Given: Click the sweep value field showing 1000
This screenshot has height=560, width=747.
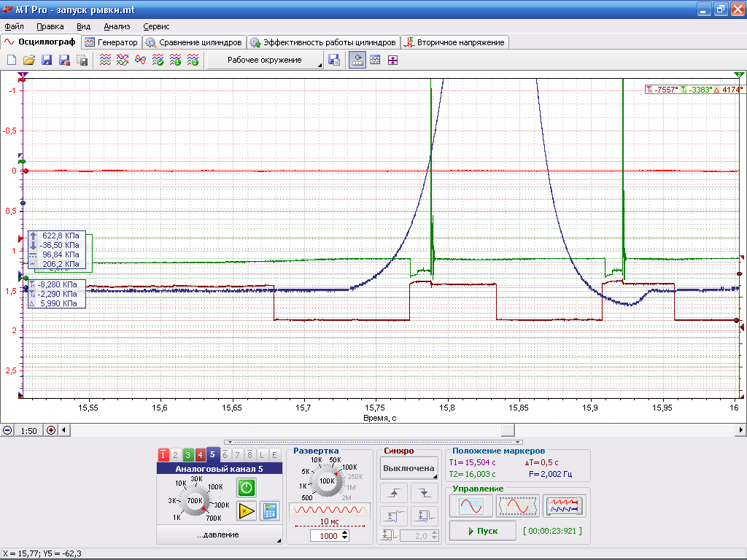Looking at the screenshot, I should pyautogui.click(x=325, y=536).
